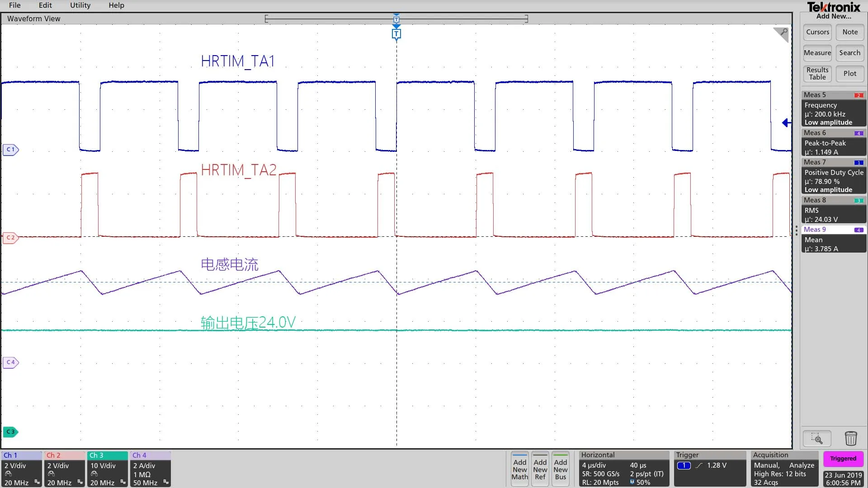Open the Trigger settings badge
The height and width of the screenshot is (488, 868).
pos(710,469)
